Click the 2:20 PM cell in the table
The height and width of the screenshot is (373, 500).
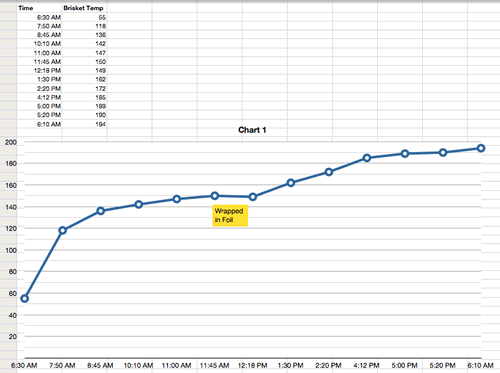pos(39,88)
